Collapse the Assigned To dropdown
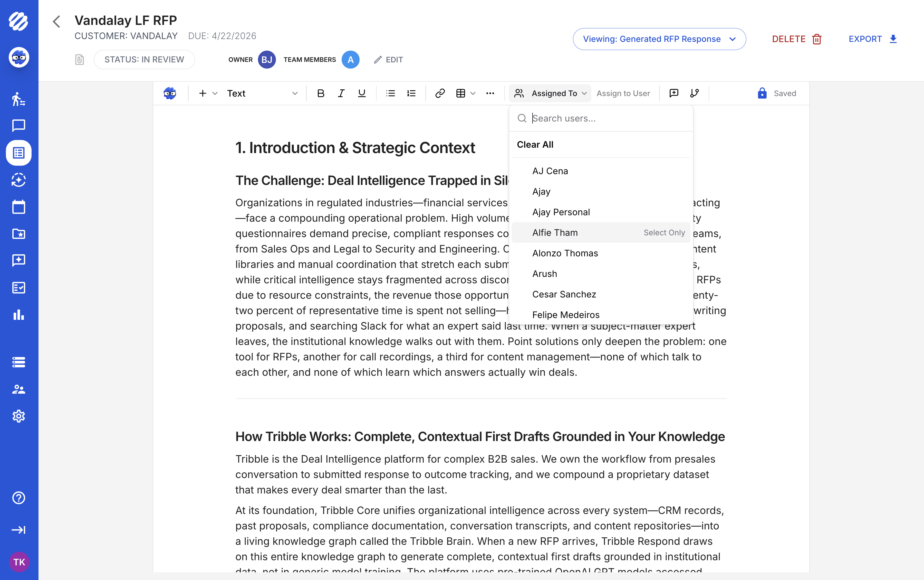The height and width of the screenshot is (580, 924). (x=550, y=93)
